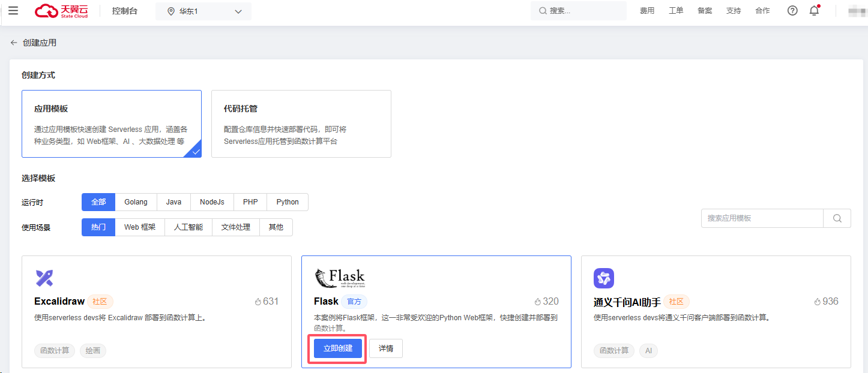Click the magnifier icon in top search

[x=543, y=11]
